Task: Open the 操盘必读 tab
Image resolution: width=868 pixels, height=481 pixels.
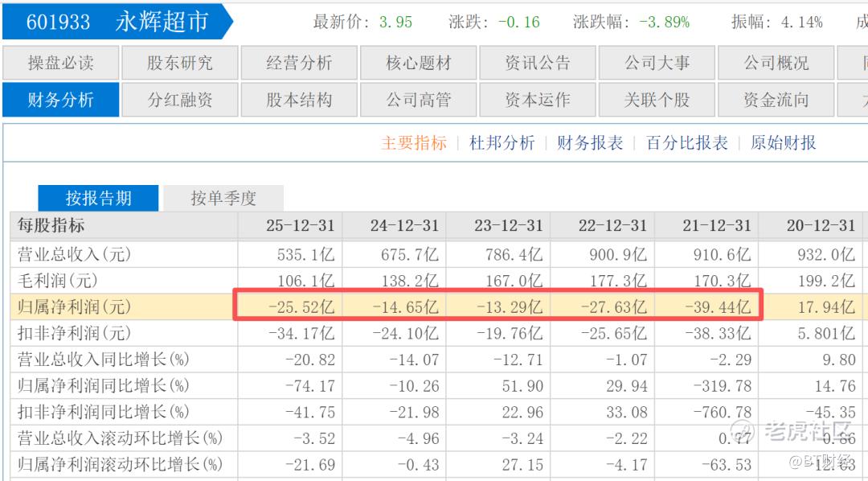Action: tap(60, 63)
